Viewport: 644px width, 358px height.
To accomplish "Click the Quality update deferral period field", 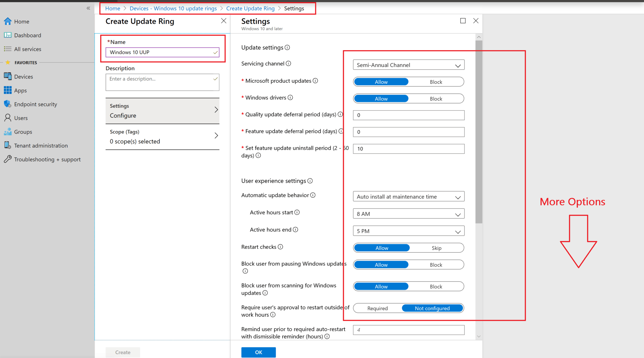I will tap(409, 115).
